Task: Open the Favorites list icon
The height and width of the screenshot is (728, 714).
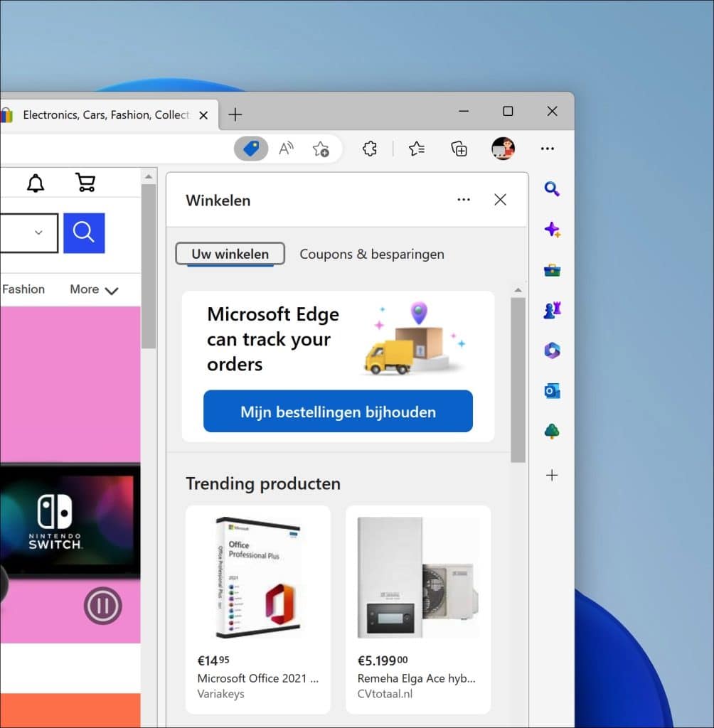Action: tap(416, 148)
